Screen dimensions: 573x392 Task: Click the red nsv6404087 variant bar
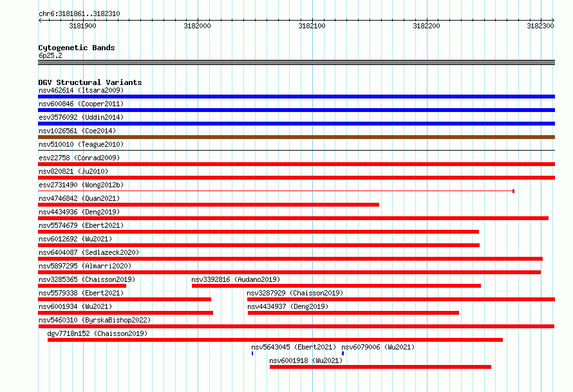[290, 259]
